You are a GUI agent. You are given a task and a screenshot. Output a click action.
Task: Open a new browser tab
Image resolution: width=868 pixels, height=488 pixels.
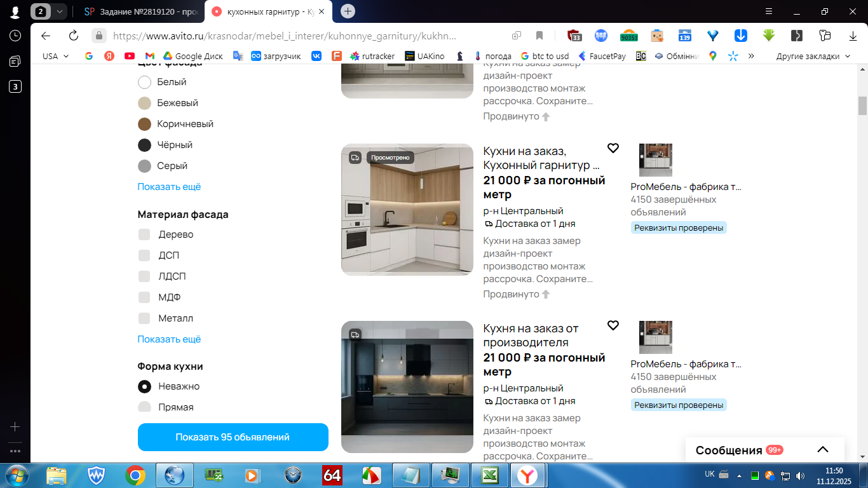pyautogui.click(x=348, y=11)
